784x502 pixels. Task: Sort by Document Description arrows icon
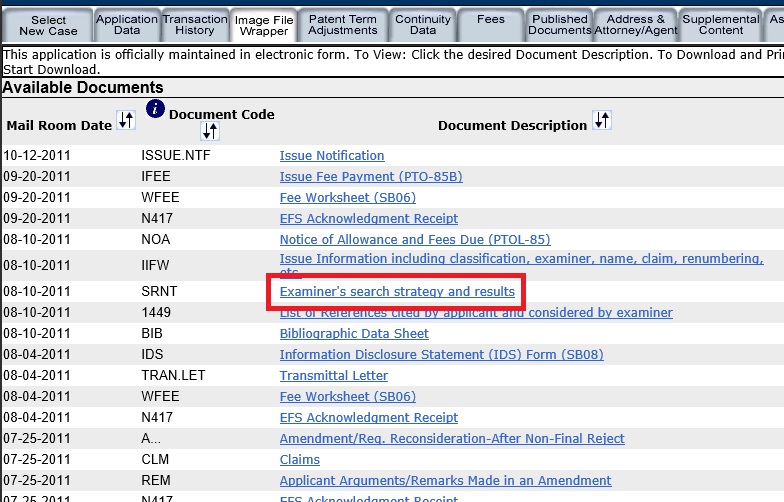tap(602, 120)
